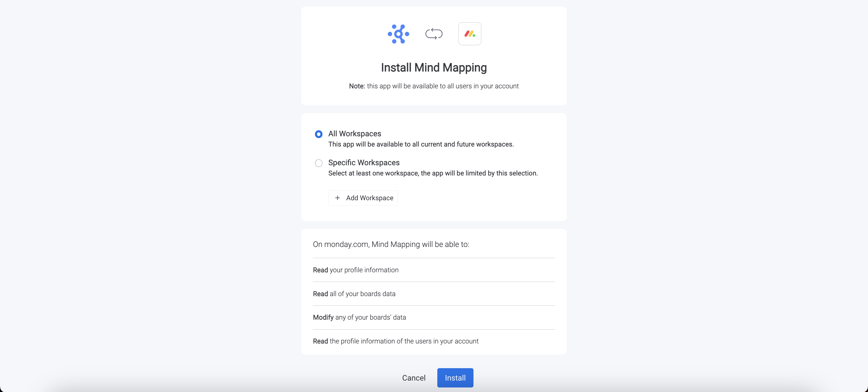
Task: Expand the 'Modify any of your boards' data' permission
Action: (x=359, y=317)
